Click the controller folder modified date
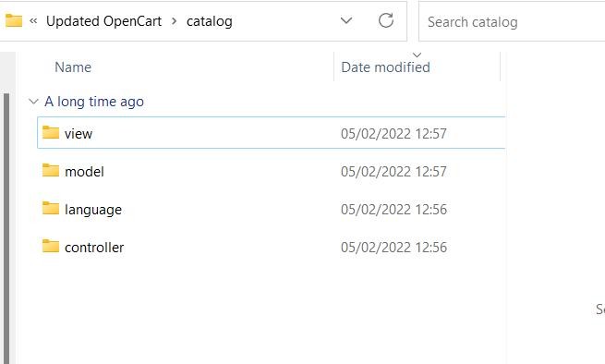Screen dimensions: 605x364 tap(393, 247)
